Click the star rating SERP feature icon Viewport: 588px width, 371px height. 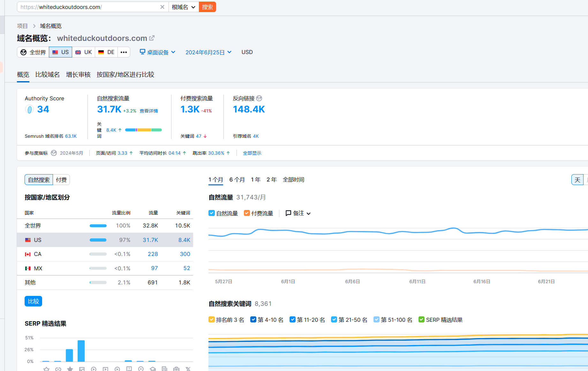(70, 368)
